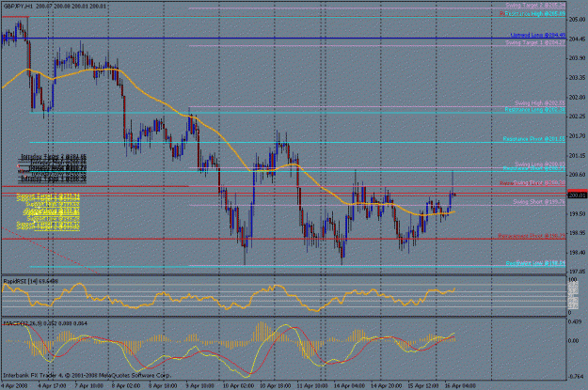Click the 9 Apr 10:00 time label

point(199,385)
